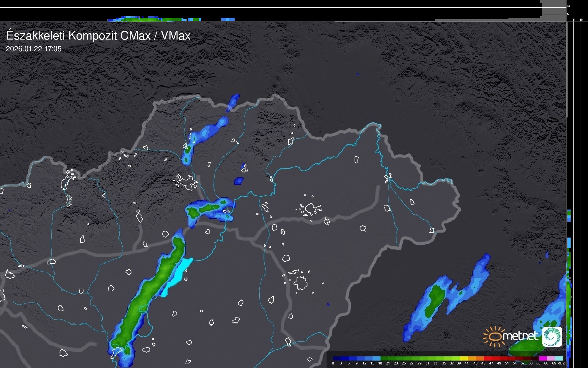
Task: Click the 'Északkeleti Kompozit CMax / VMax' title
Action: pos(98,36)
